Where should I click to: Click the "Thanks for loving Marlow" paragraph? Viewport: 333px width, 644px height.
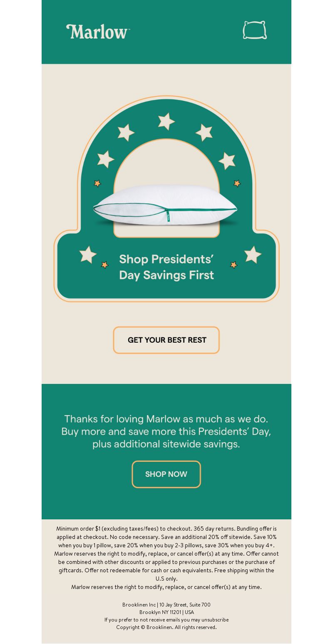(x=166, y=431)
